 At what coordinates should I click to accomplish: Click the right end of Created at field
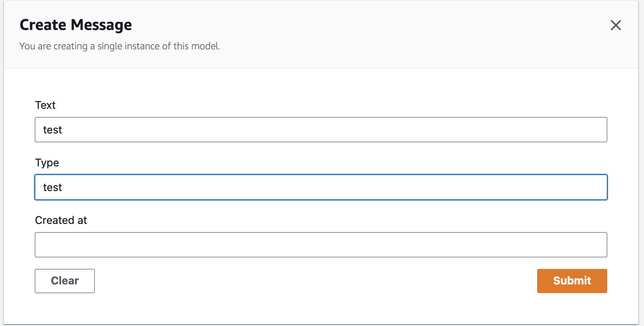click(597, 245)
